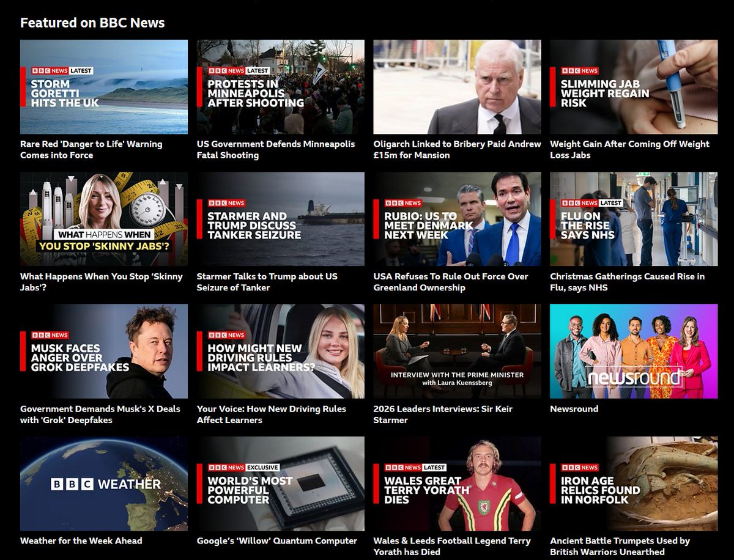Open the How Might New Driving Rules thumbnail
Screen dimensions: 734x560
coord(280,352)
